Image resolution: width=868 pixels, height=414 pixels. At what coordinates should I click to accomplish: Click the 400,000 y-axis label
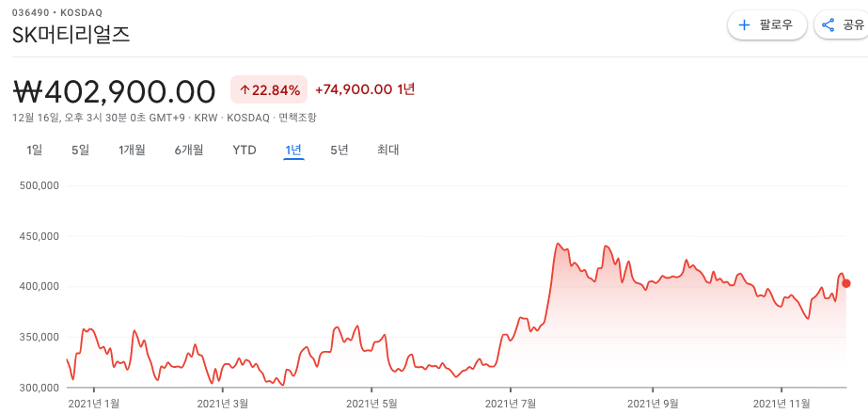coord(39,287)
